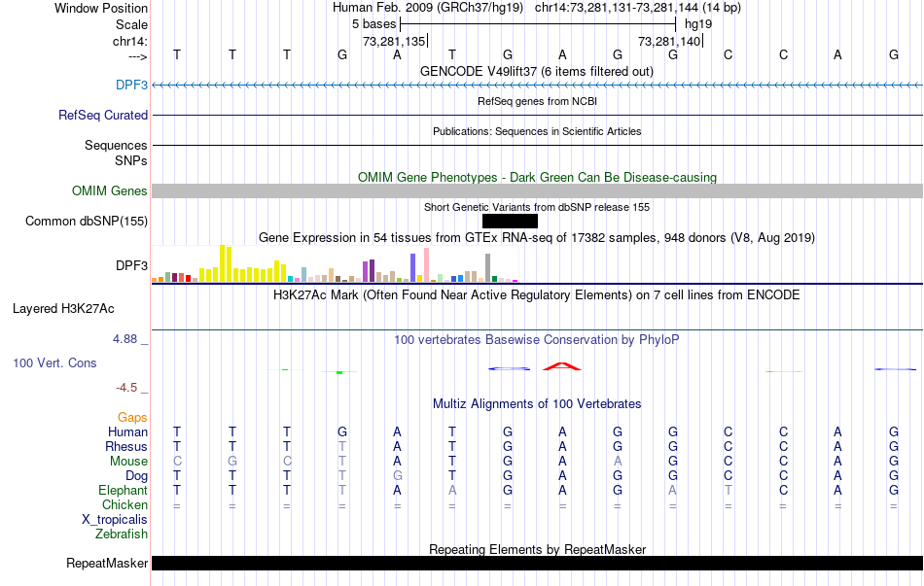Viewport: 924px width, 586px height.
Task: Click the red PhyloP conservation peak
Action: pos(562,366)
